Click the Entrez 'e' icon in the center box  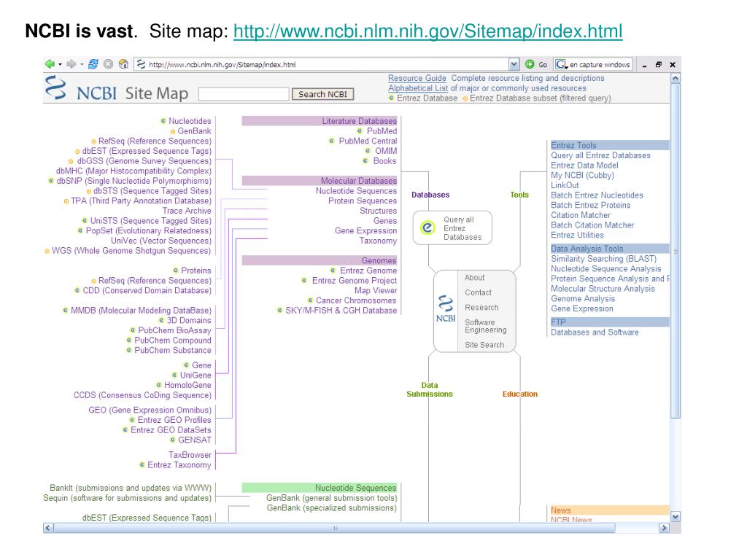click(x=427, y=227)
